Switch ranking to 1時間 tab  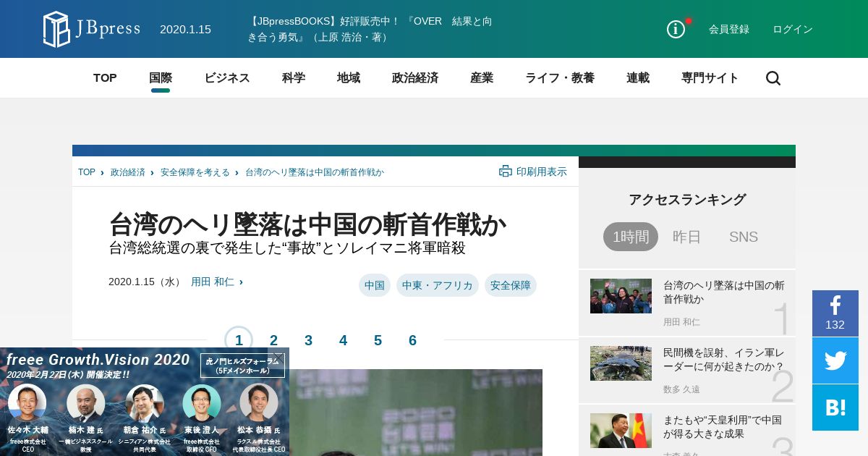[x=631, y=237]
